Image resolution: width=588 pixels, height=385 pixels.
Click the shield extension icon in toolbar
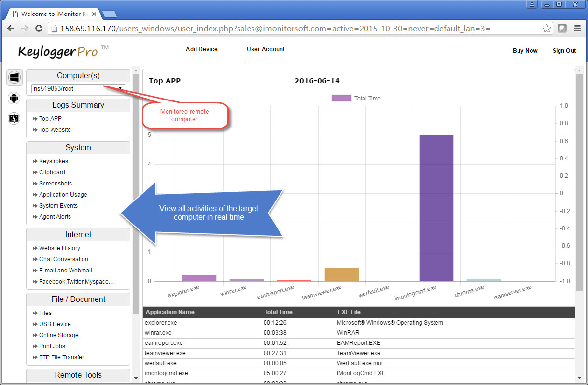pyautogui.click(x=562, y=29)
